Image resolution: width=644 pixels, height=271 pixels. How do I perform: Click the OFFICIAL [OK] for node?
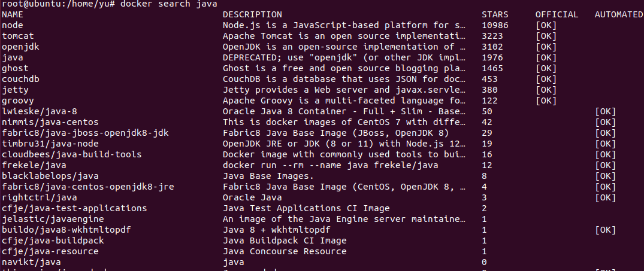(546, 25)
